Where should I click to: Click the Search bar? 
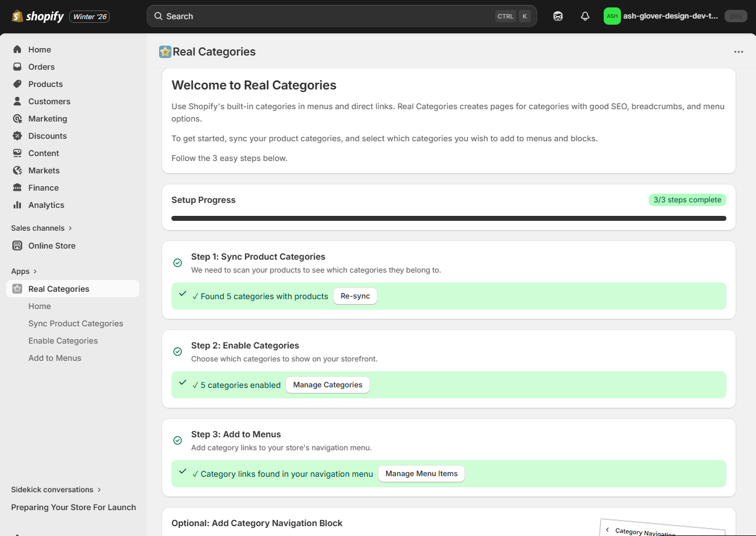[341, 15]
